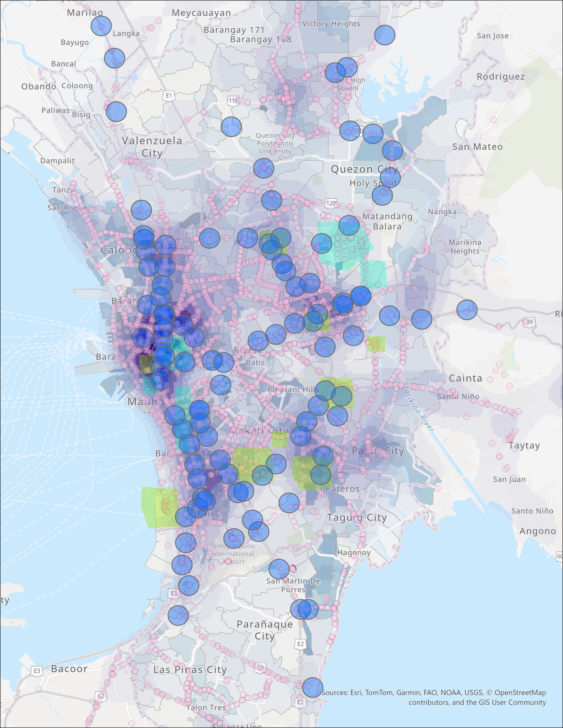Image resolution: width=563 pixels, height=728 pixels.
Task: Click the Dampalit label
Action: pos(57,161)
